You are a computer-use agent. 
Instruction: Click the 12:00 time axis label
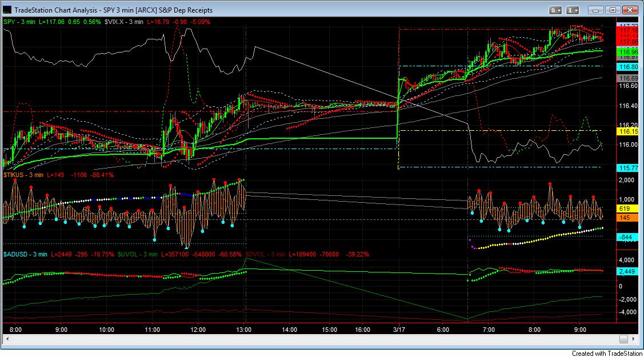coord(198,330)
